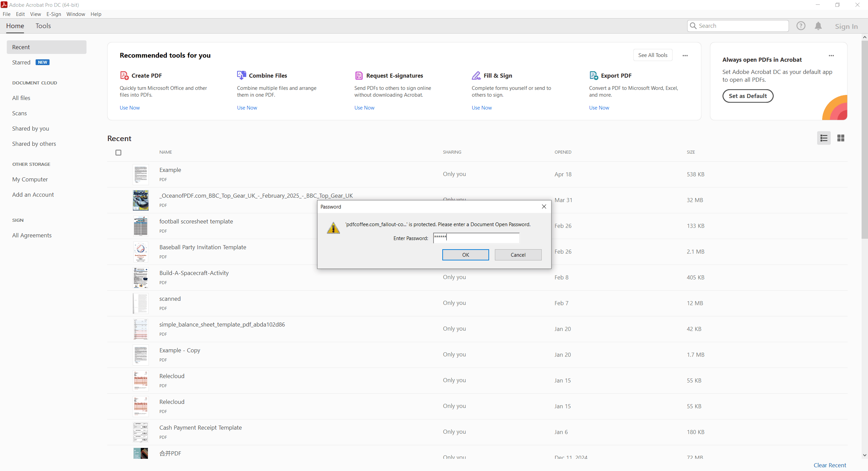The width and height of the screenshot is (868, 471).
Task: Click the scrollbar down arrow
Action: click(865, 455)
